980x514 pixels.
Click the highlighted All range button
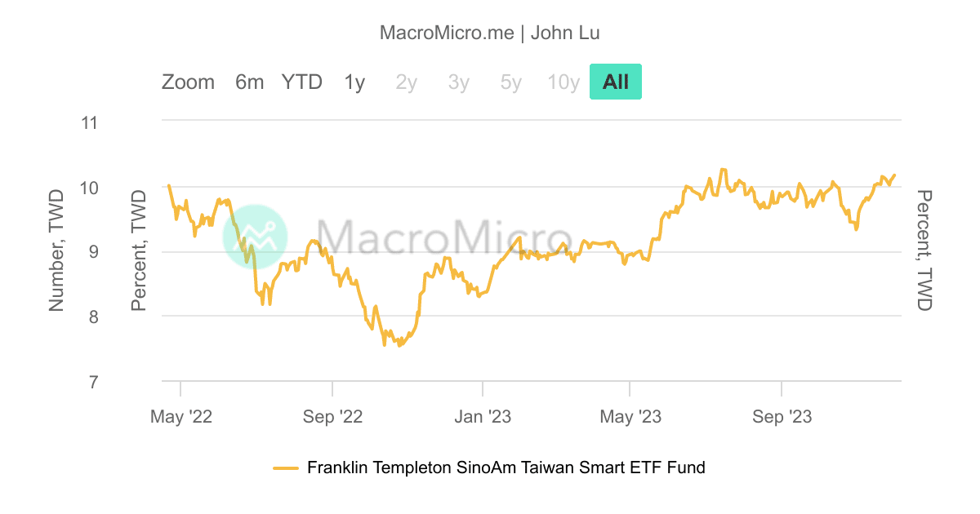coord(616,82)
